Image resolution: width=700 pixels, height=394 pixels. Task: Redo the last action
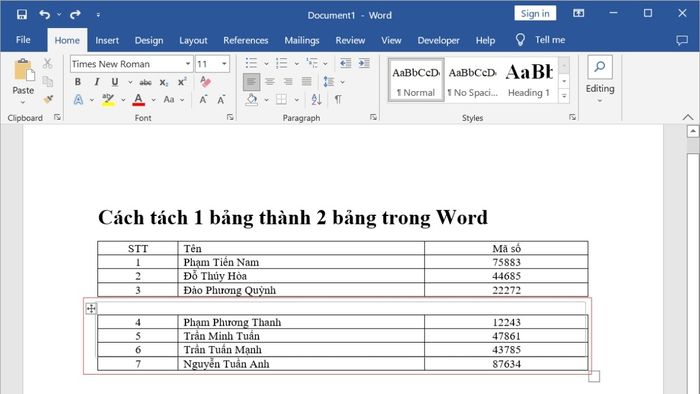coord(75,15)
